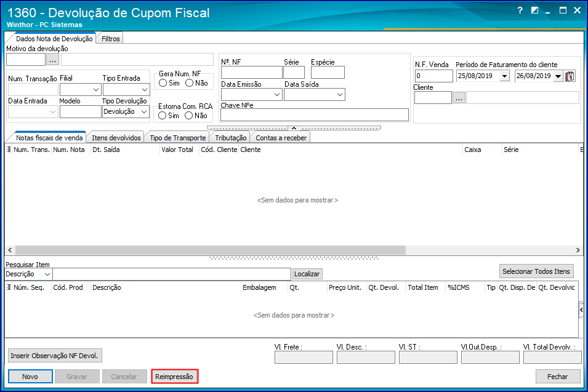Click the Pesquisar Item search text field
The height and width of the screenshot is (392, 588).
pos(172,274)
